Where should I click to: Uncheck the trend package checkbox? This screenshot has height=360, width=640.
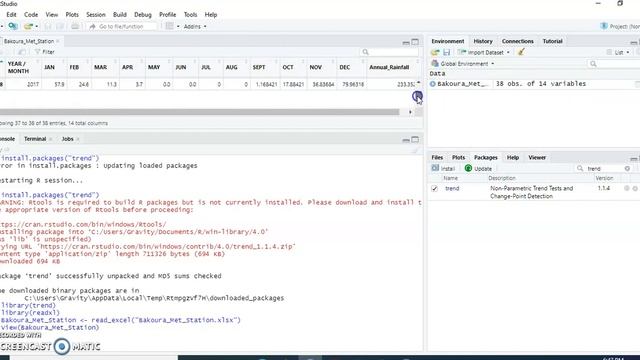tap(434, 189)
